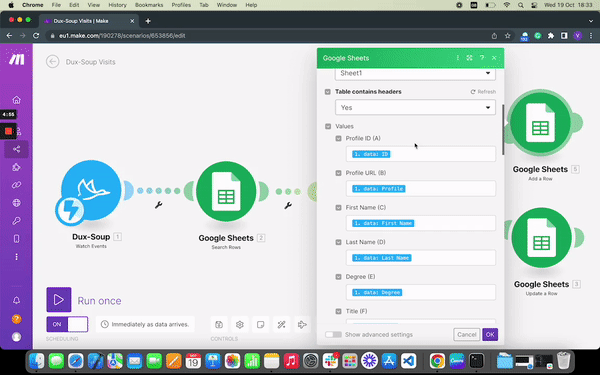Open Google Sheets Search Rows module
The image size is (600, 375).
coord(226,191)
